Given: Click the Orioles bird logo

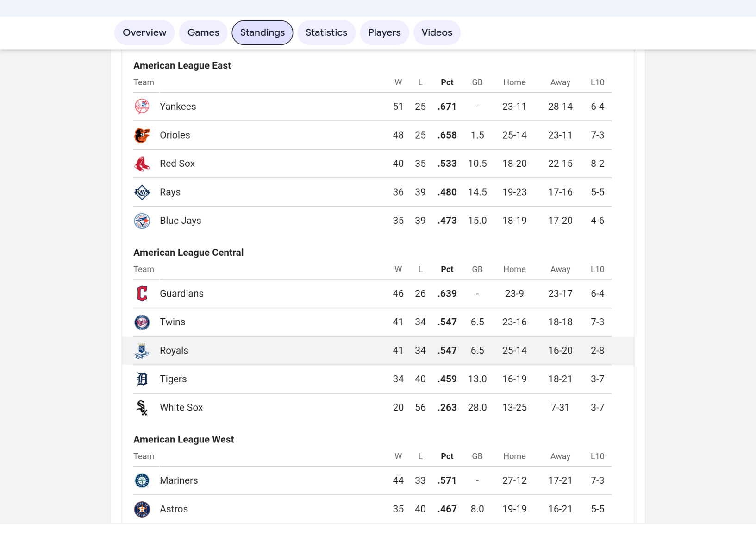Looking at the screenshot, I should pyautogui.click(x=142, y=135).
